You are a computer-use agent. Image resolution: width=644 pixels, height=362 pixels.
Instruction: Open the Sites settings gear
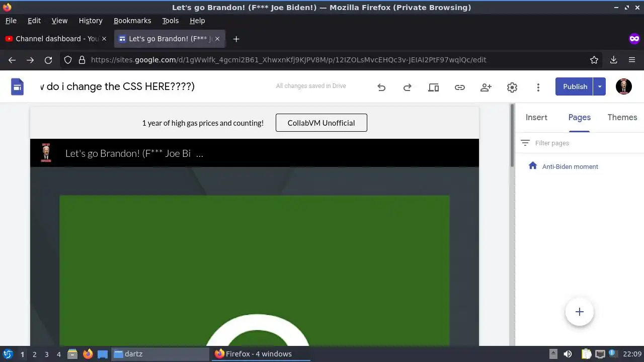tap(512, 87)
